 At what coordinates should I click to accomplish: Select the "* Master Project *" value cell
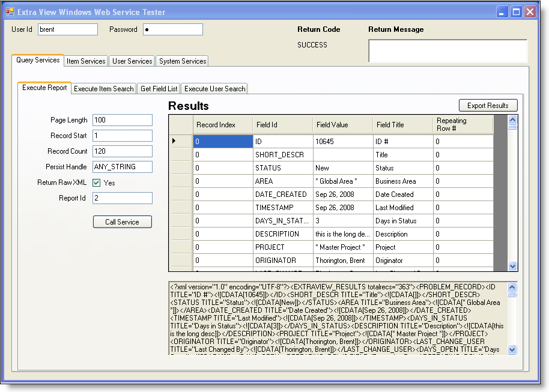point(343,247)
